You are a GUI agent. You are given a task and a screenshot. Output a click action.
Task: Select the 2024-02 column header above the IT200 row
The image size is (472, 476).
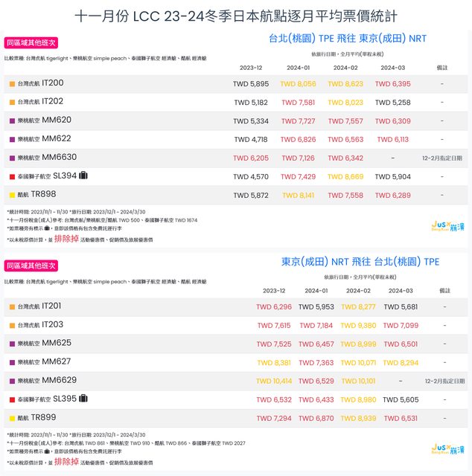pos(345,68)
